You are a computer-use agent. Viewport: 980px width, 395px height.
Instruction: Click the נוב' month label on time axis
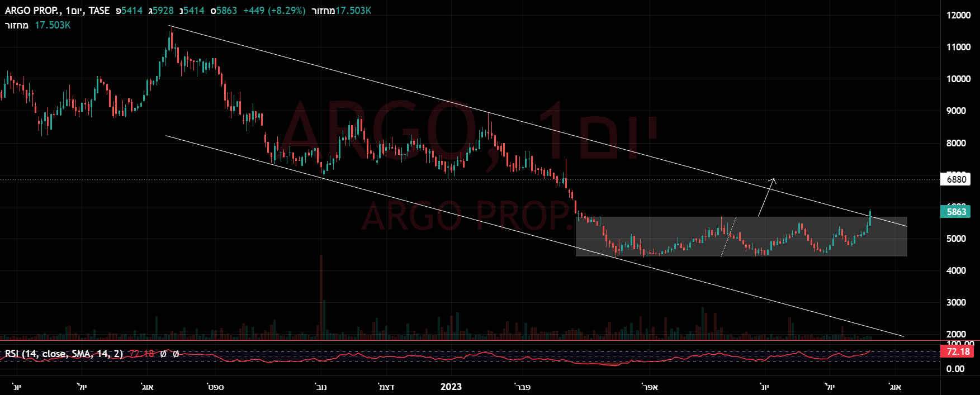point(321,387)
